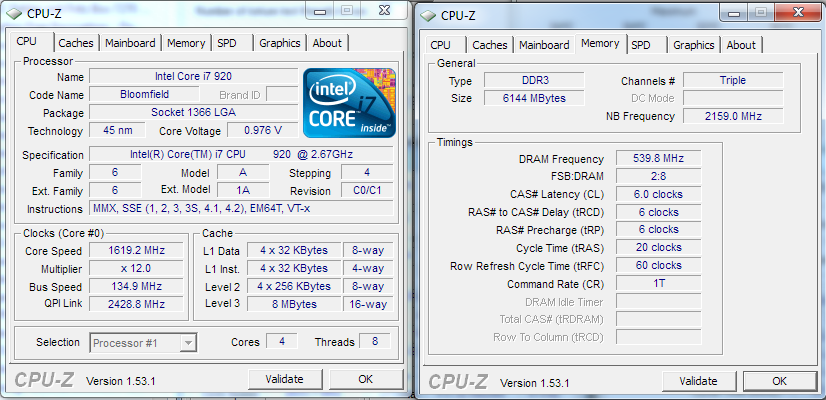Click the Cycle Time tRAS value 20 clocks
The height and width of the screenshot is (400, 826).
pyautogui.click(x=658, y=247)
